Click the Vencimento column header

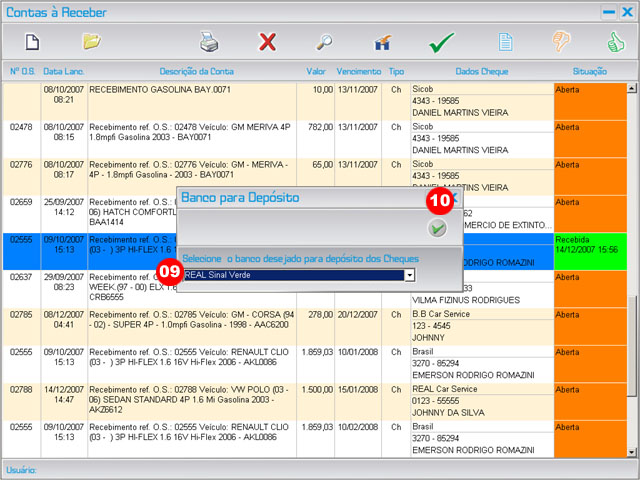pos(359,72)
